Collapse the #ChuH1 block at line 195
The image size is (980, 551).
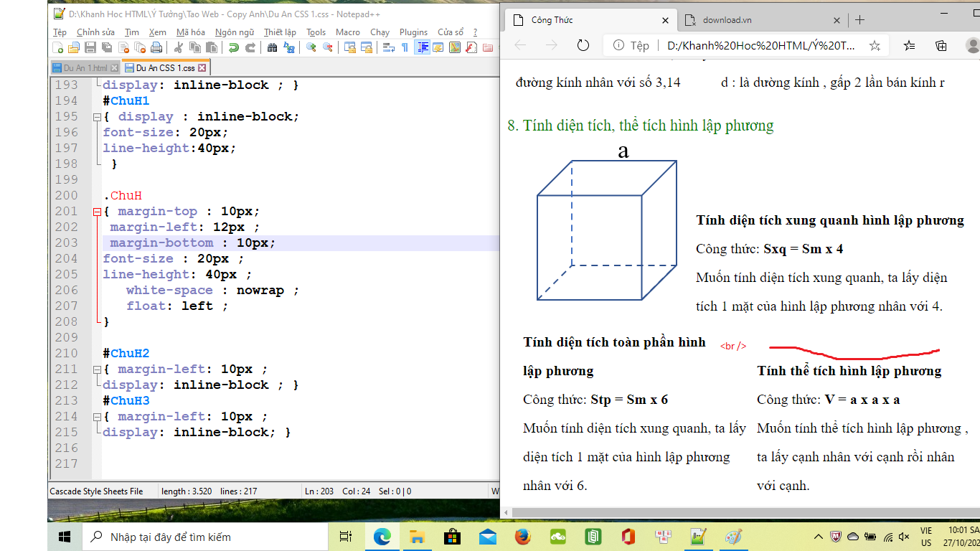[x=97, y=117]
